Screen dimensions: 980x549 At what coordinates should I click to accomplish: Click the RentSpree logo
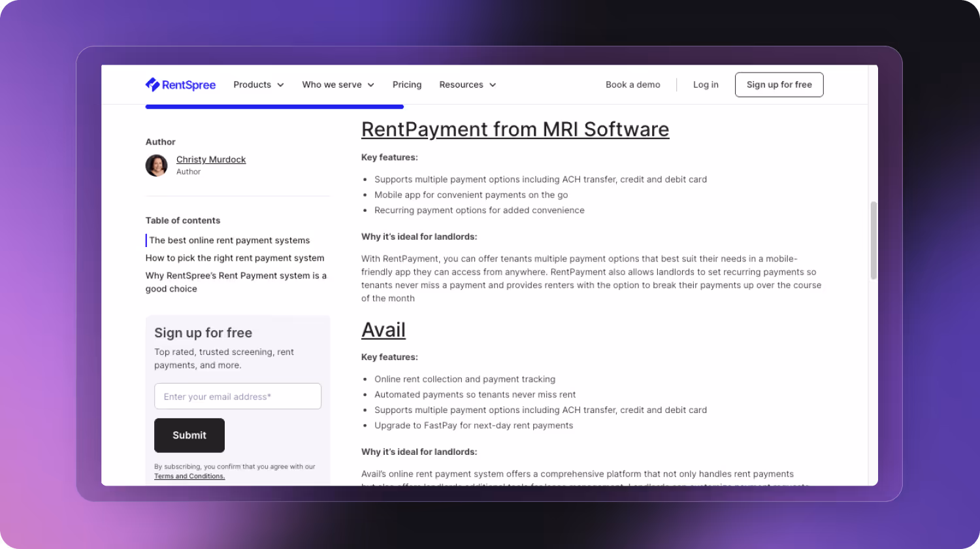tap(180, 84)
